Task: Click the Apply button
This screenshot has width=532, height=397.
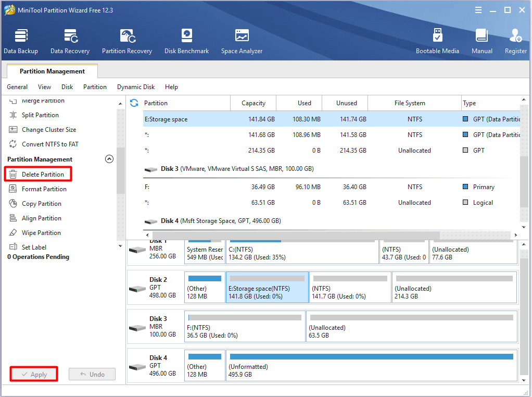Action: coord(33,374)
